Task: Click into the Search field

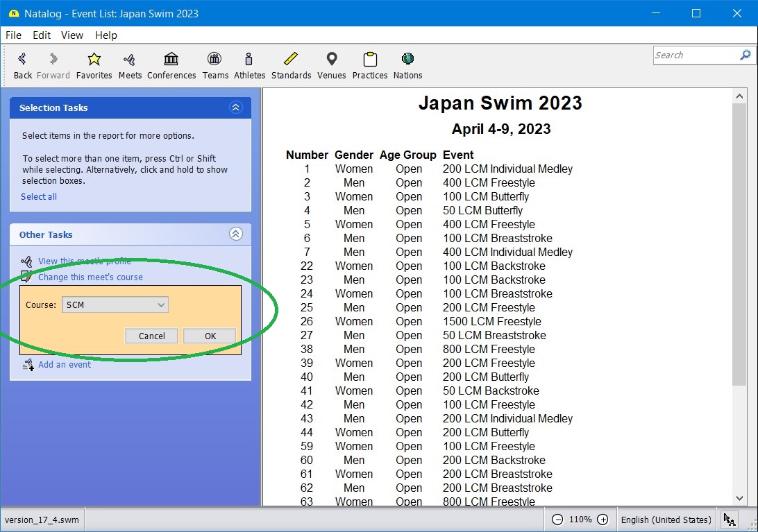Action: point(696,55)
